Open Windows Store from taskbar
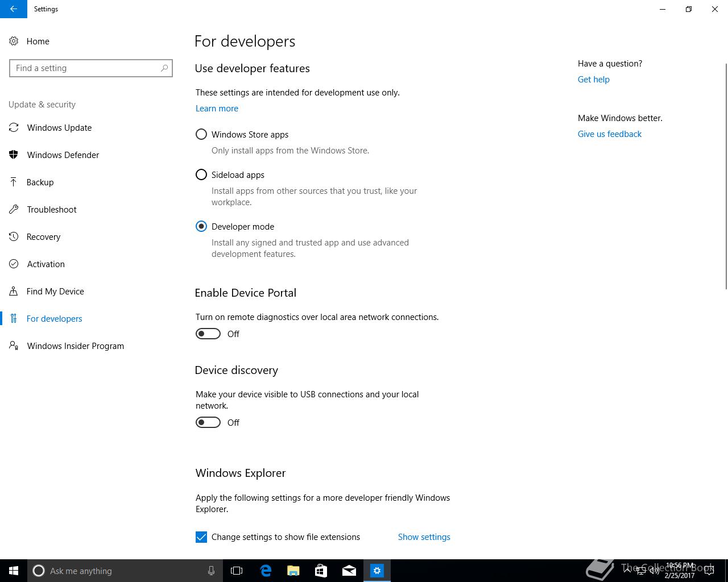This screenshot has width=728, height=582. [321, 571]
